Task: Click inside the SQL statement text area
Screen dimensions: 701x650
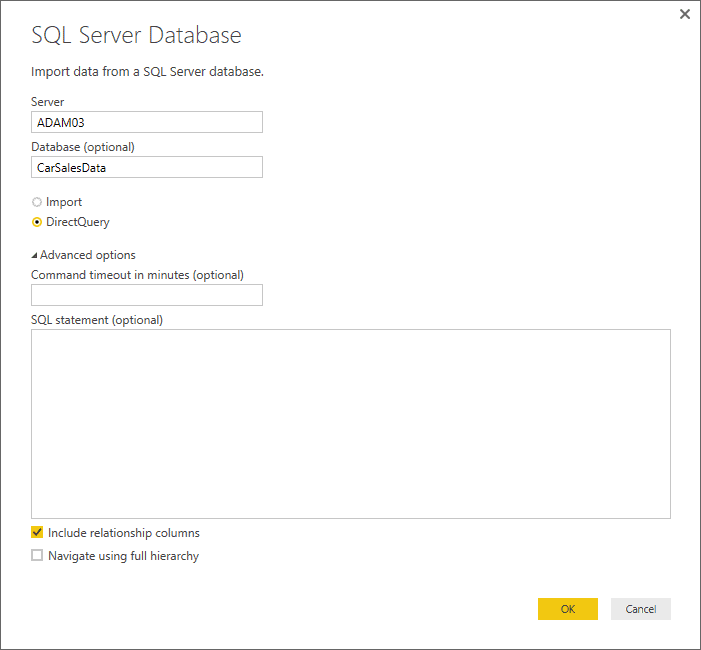Action: [x=350, y=424]
